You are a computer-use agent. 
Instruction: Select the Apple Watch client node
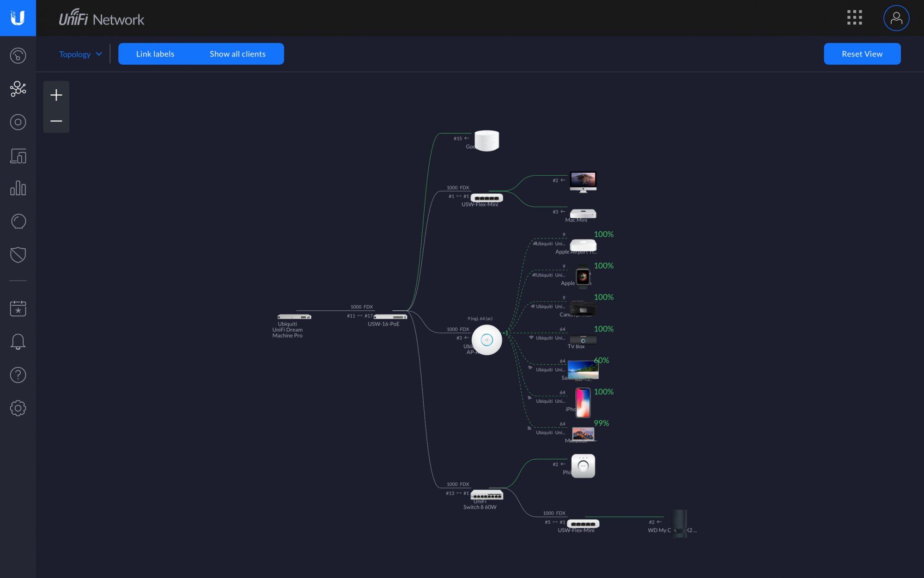pos(583,277)
